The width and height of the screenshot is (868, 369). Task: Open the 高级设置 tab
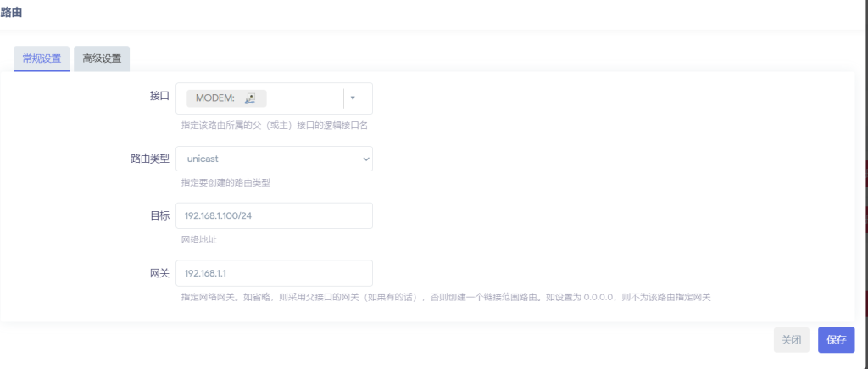[x=102, y=59]
